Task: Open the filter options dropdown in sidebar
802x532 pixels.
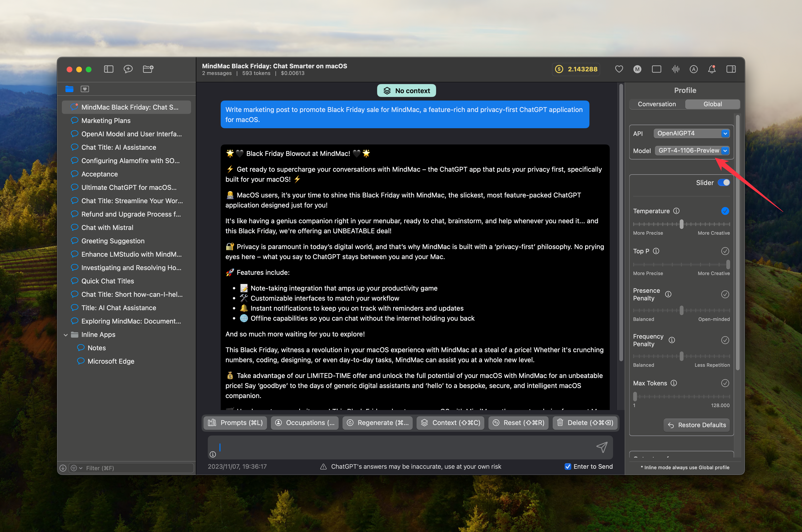Action: click(x=76, y=468)
